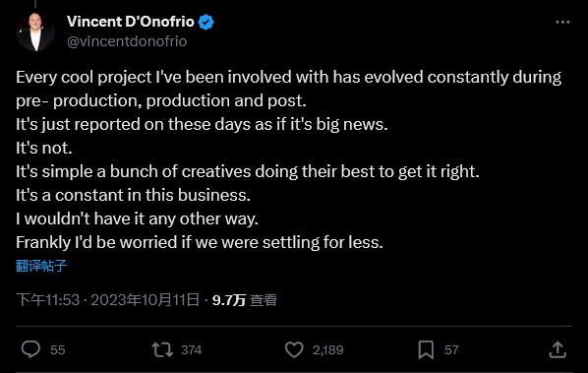The image size is (588, 373).
Task: Click the Vincent D'Onofrio display name
Action: (131, 22)
